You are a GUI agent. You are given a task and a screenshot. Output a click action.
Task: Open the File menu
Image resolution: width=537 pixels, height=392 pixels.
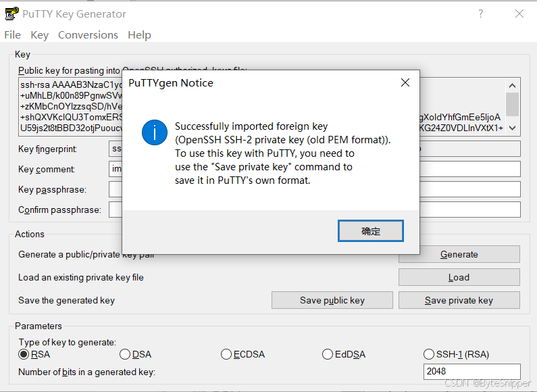coord(13,35)
